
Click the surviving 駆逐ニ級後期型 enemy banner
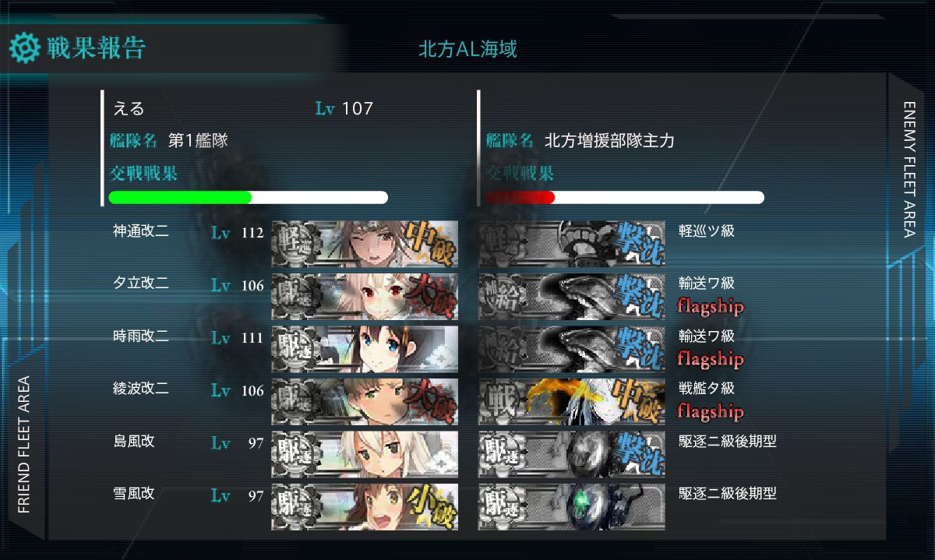coord(572,507)
